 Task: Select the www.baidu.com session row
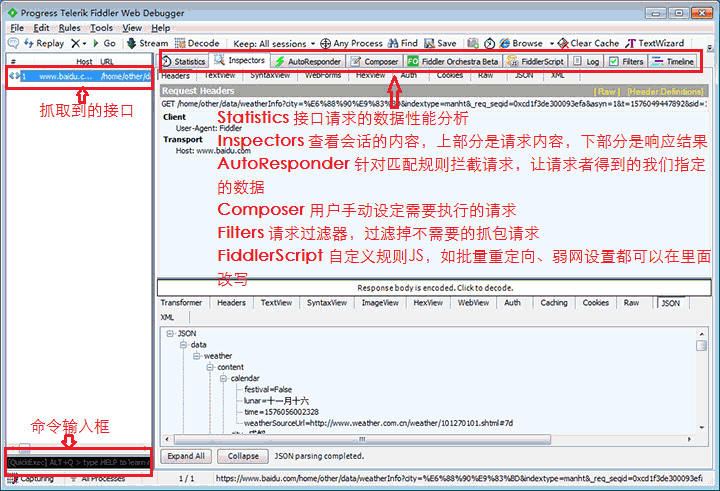pyautogui.click(x=80, y=76)
